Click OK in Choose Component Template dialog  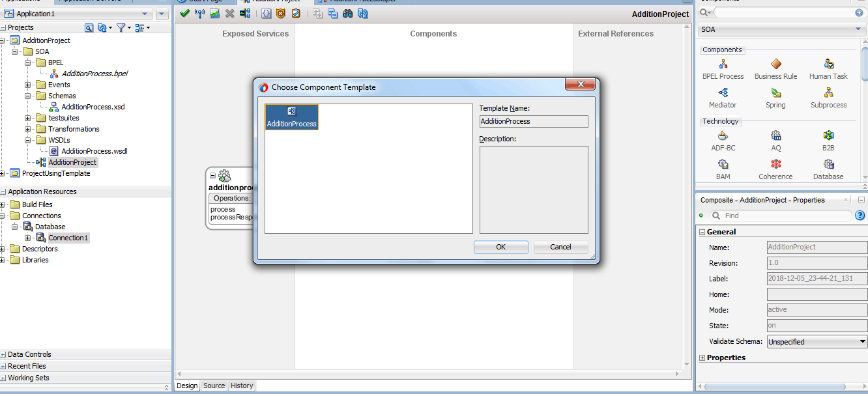[500, 247]
